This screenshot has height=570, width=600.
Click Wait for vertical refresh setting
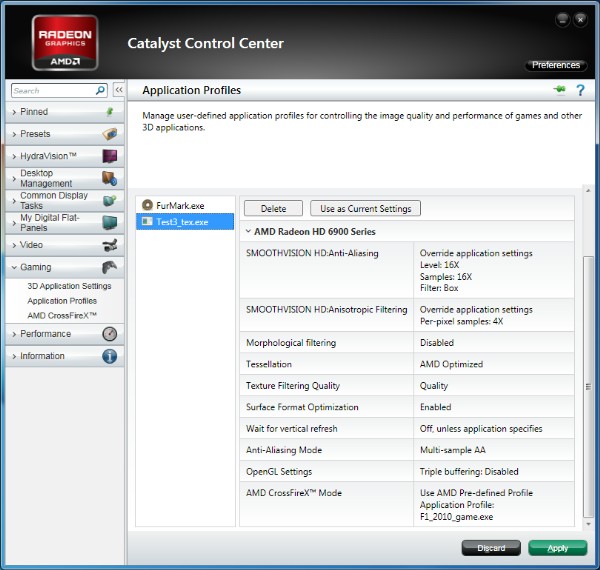407,428
